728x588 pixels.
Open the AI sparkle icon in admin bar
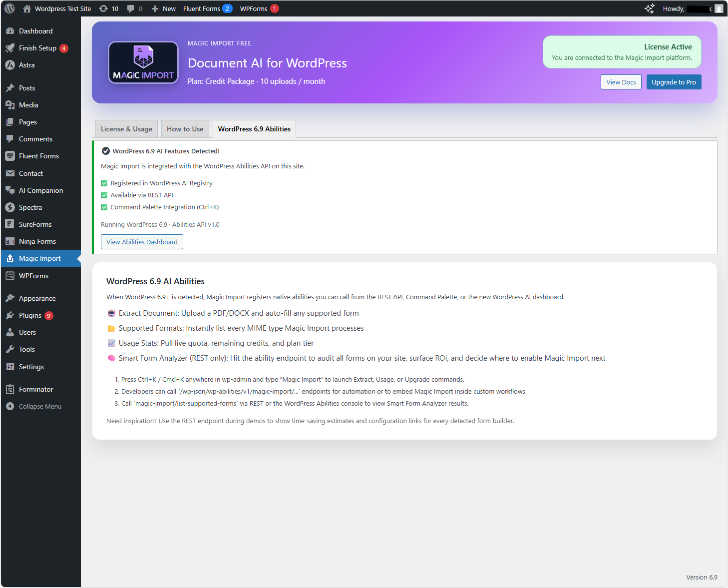pyautogui.click(x=649, y=8)
